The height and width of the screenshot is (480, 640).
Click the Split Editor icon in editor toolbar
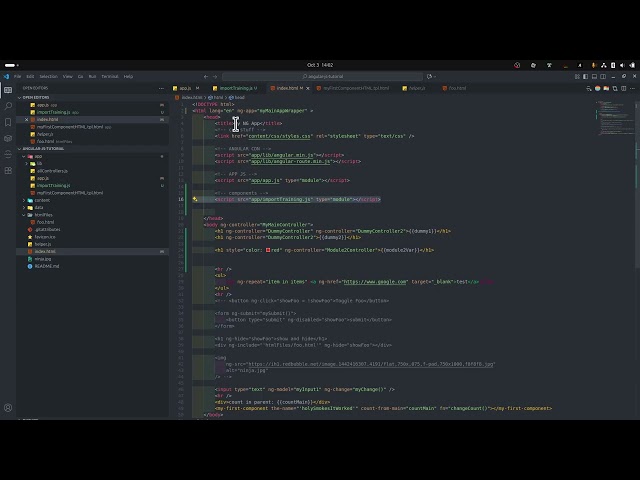coord(624,88)
